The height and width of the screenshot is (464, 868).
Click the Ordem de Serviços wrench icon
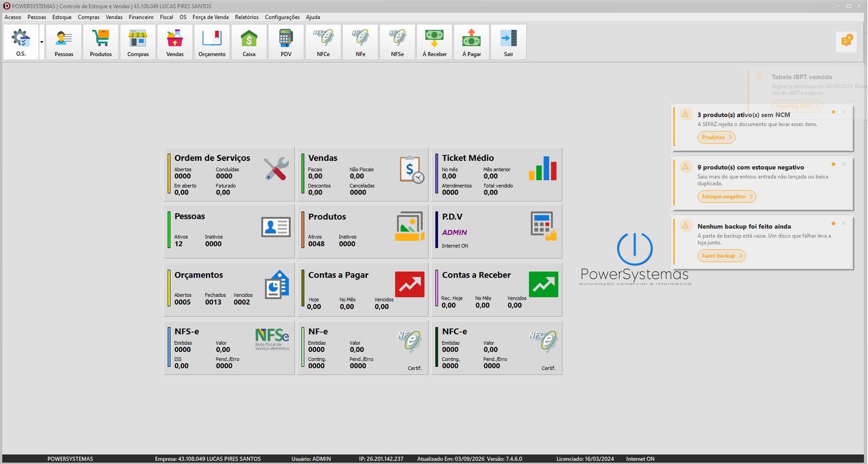[276, 169]
